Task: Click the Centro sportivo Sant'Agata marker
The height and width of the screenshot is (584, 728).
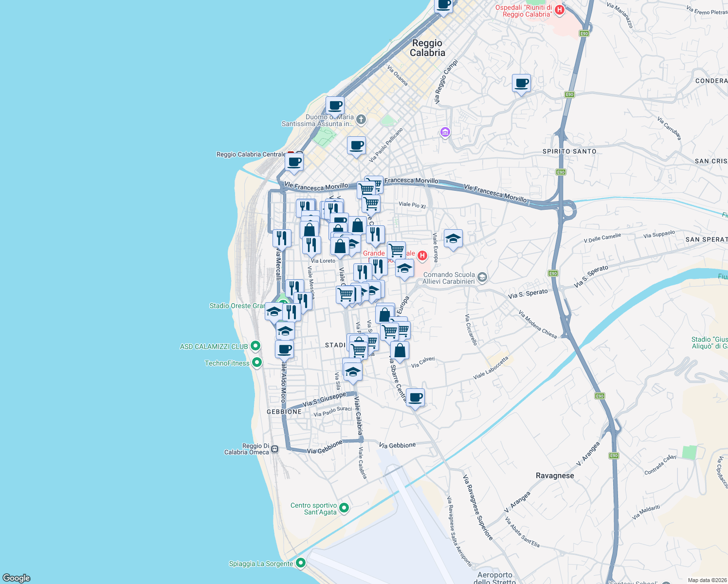Action: coord(345,508)
